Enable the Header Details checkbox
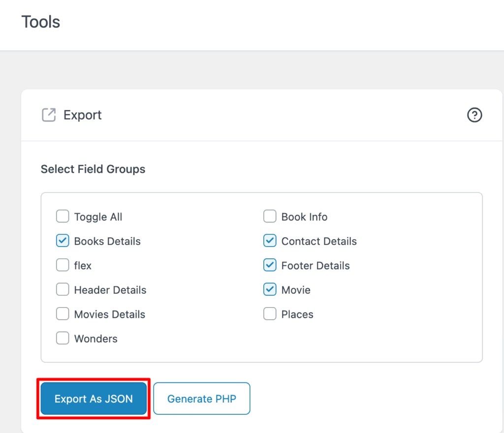 coord(63,289)
